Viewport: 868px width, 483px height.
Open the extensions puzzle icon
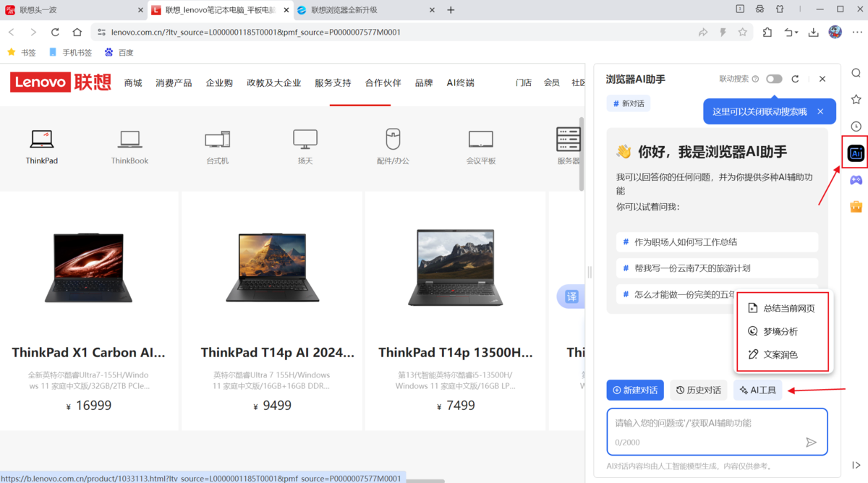point(767,32)
